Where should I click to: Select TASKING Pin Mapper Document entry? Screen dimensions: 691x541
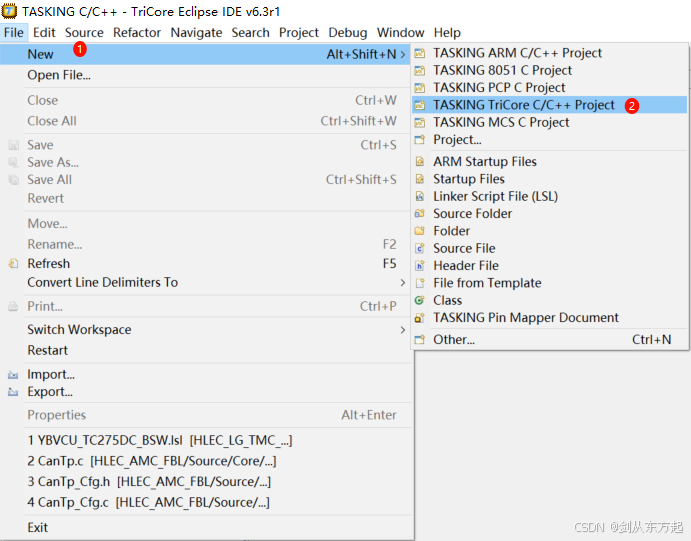550,318
